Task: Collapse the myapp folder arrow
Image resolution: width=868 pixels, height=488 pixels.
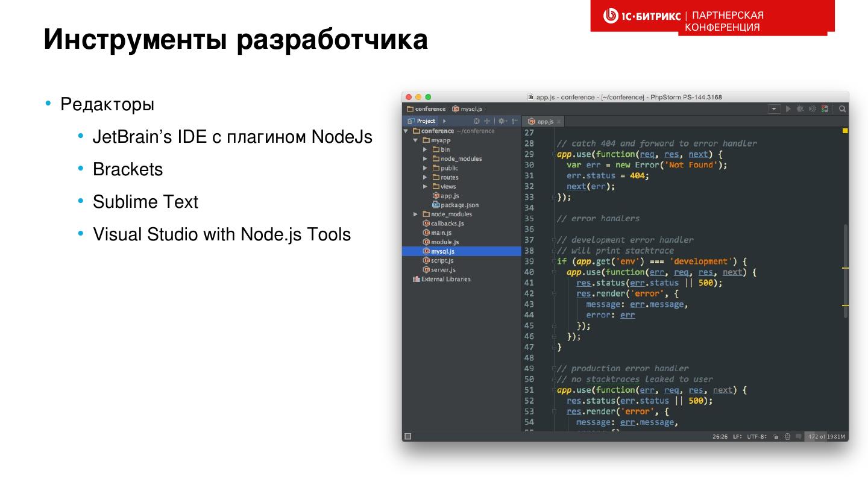Action: point(416,140)
